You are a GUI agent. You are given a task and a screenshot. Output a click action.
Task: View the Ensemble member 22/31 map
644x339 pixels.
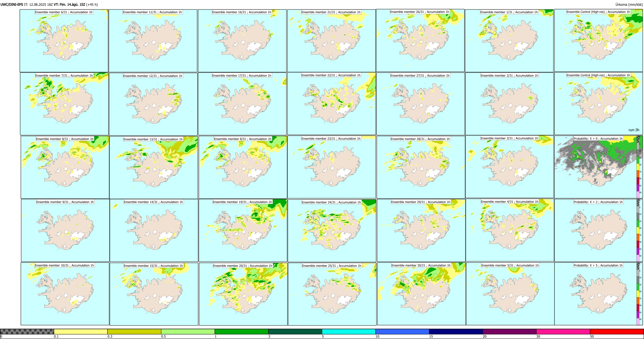point(331,104)
